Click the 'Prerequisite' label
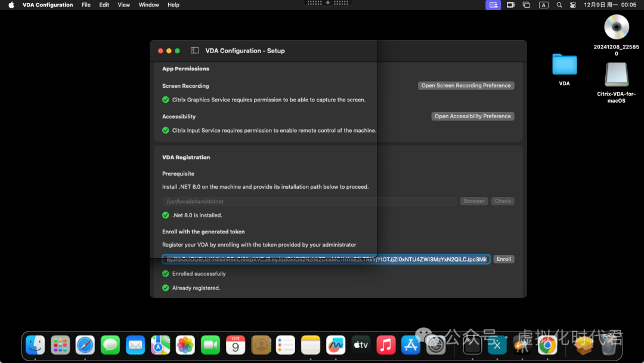 (178, 174)
